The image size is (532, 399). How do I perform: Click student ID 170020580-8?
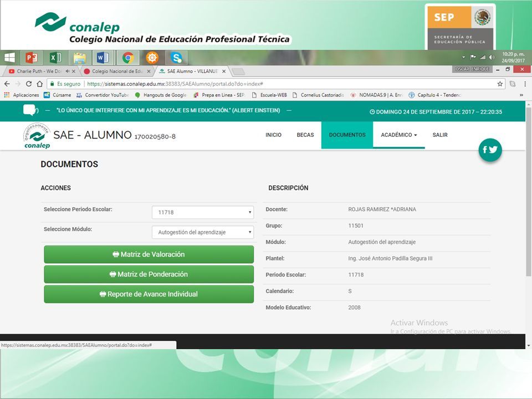coord(155,136)
